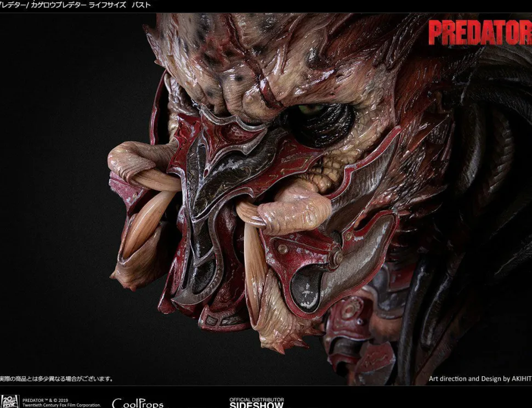Select the Japanese product title at the top
This screenshot has height=408, width=532.
[x=75, y=5]
